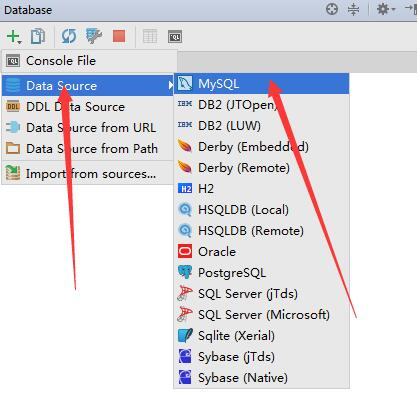Click the scroll-from-editor target icon
Viewport: 417px width, 406px height.
point(332,9)
